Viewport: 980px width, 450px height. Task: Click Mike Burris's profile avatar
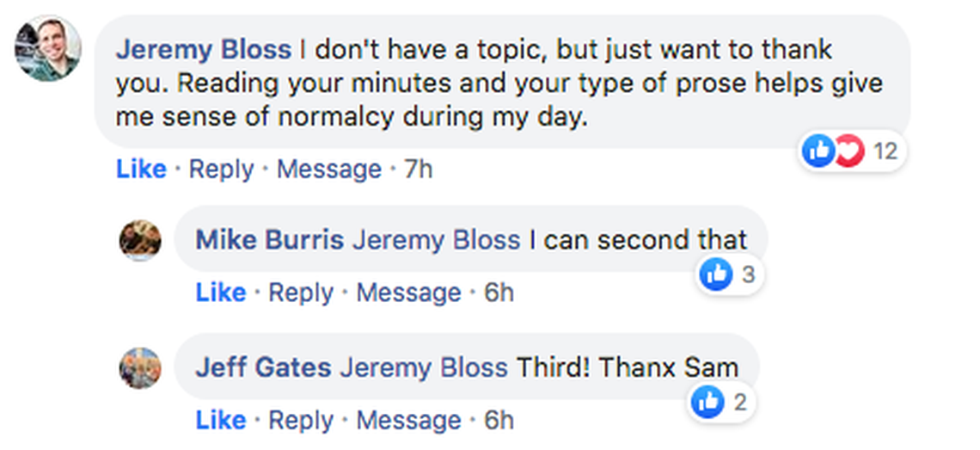[x=140, y=240]
